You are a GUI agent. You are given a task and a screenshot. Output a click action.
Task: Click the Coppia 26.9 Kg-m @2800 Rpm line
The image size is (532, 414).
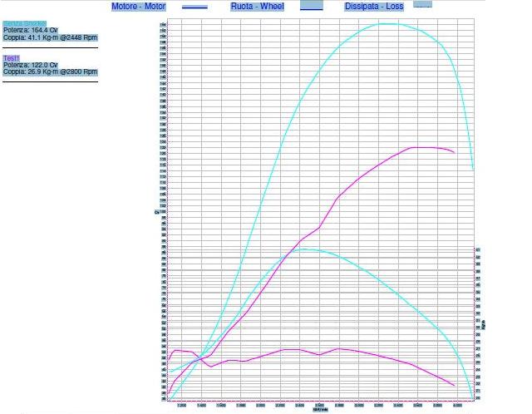(51, 72)
